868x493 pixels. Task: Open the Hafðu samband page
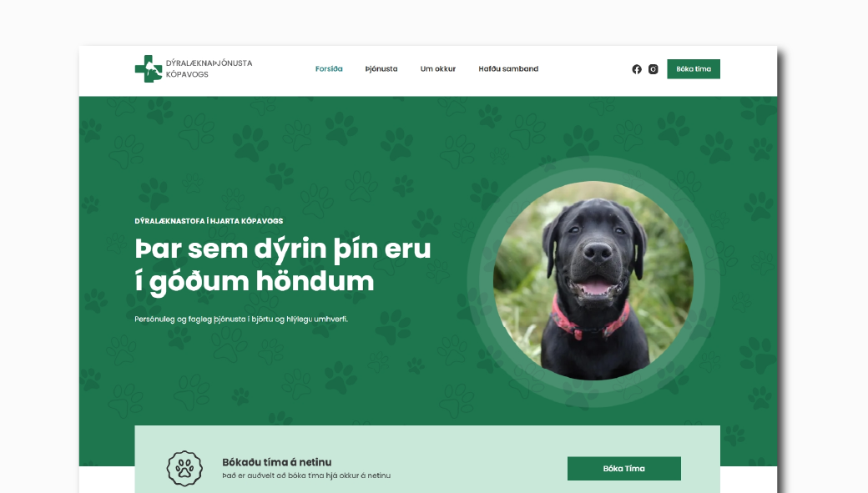[x=508, y=68]
